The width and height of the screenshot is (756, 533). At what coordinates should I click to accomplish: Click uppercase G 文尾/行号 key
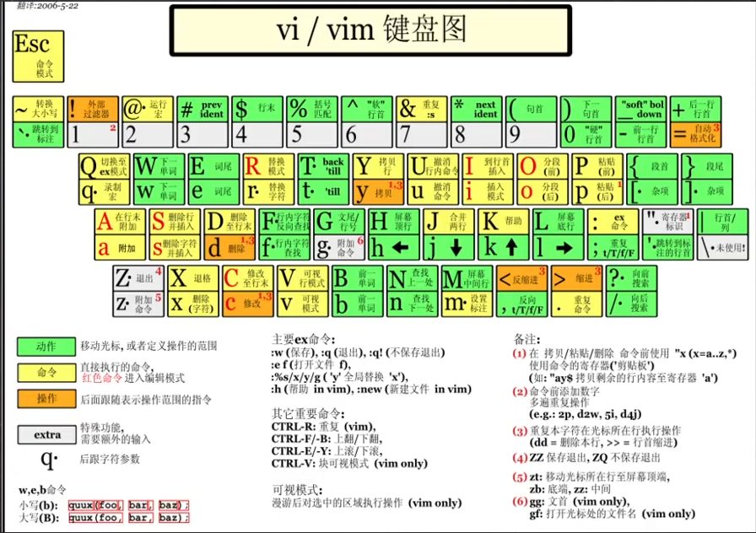click(x=339, y=222)
